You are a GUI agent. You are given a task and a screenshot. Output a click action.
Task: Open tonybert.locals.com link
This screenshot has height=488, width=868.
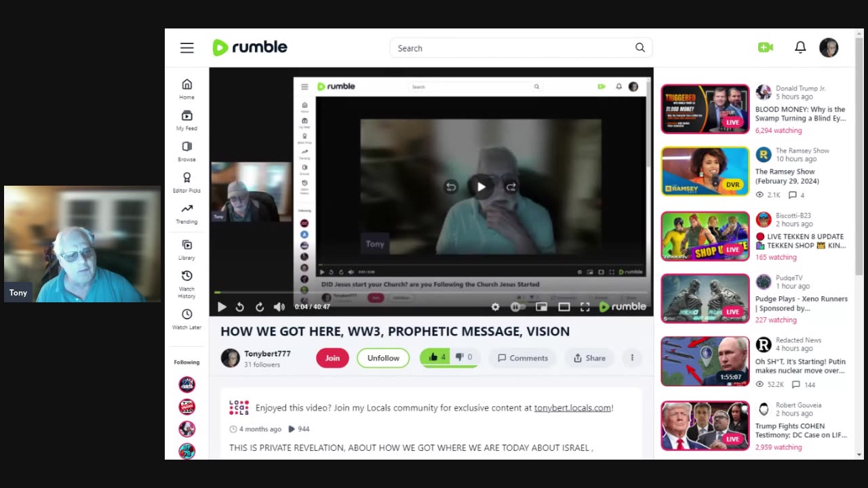572,408
